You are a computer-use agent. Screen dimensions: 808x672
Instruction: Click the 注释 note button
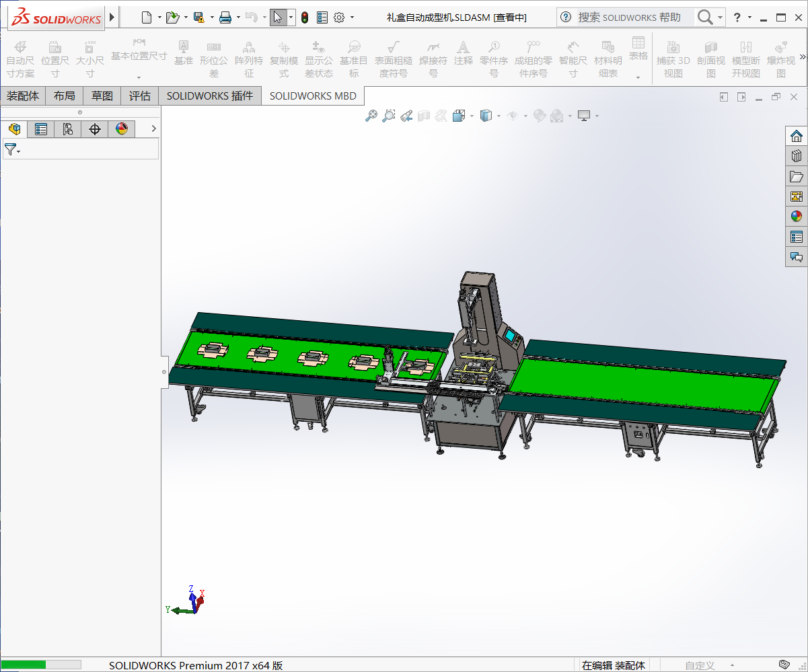(463, 53)
